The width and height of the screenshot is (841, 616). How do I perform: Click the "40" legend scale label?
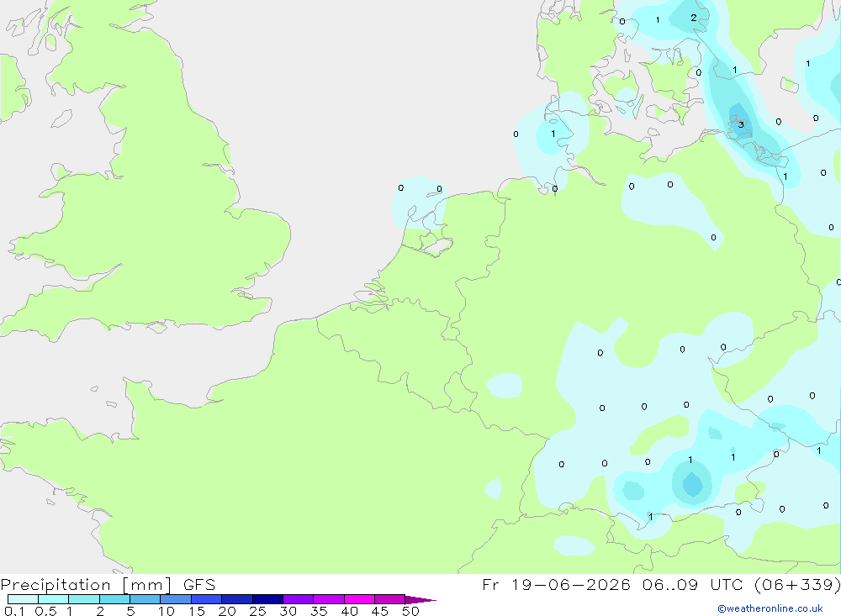pos(350,611)
